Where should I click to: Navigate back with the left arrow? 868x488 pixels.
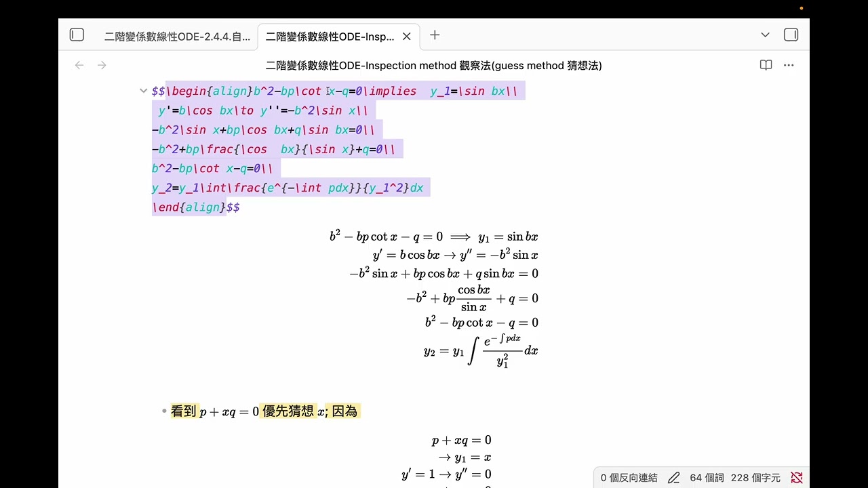[79, 65]
